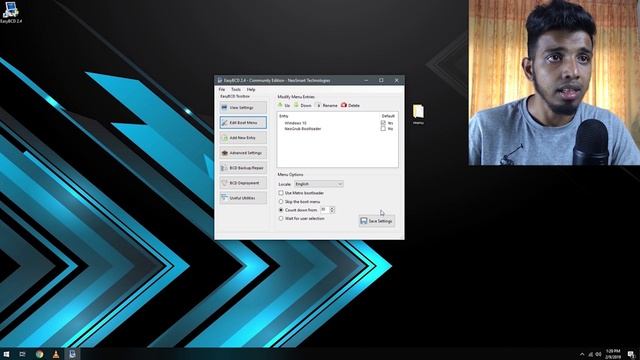Open the Help menu
This screenshot has height=360, width=640.
[251, 89]
